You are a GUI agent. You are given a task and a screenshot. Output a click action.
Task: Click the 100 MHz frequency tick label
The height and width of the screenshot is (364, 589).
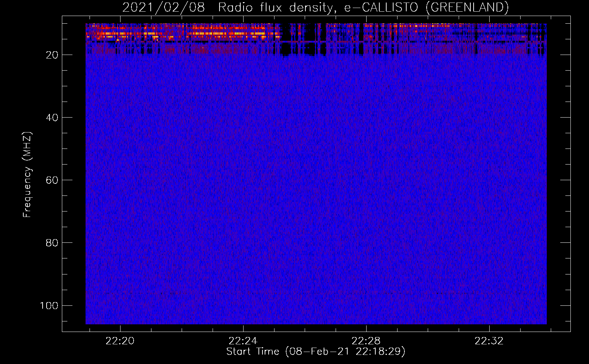click(49, 305)
